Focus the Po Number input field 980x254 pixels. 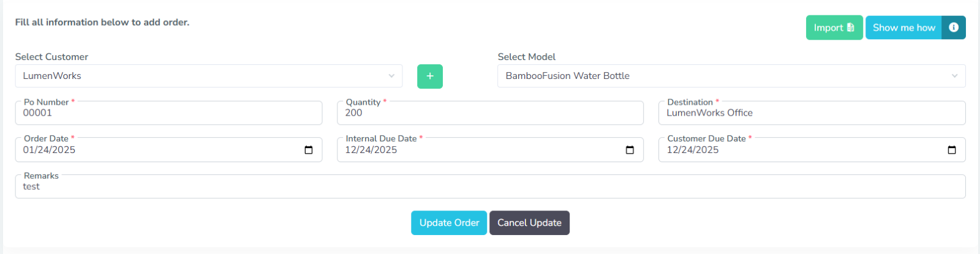coord(168,113)
